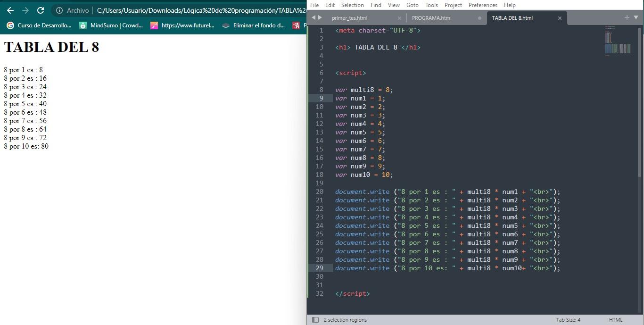Click the editor vertical scrollbar
Screen dimensions: 644x325
tap(640, 101)
